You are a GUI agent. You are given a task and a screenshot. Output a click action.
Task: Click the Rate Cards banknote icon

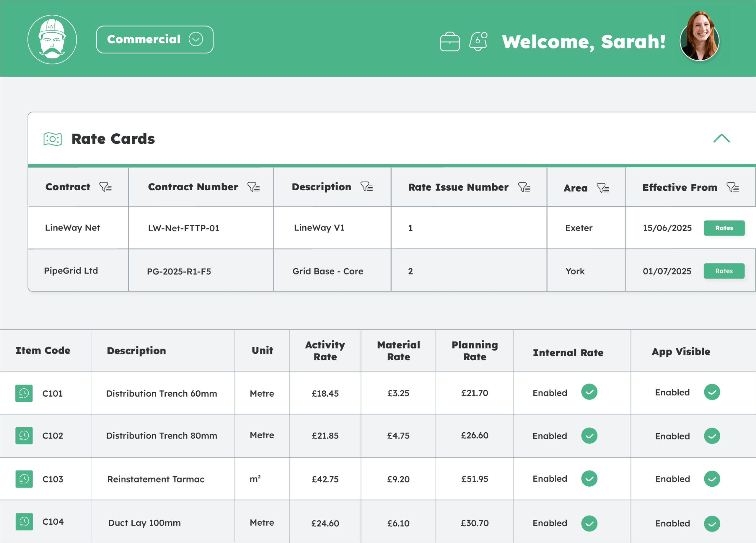53,139
